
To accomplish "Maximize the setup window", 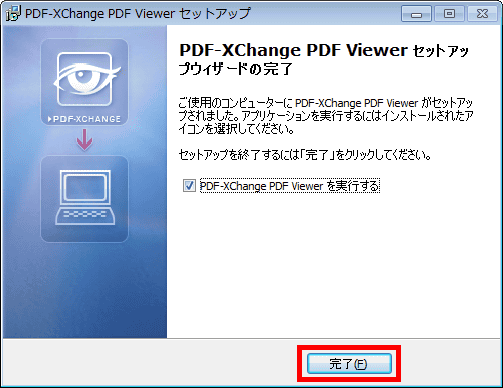I will click(449, 14).
